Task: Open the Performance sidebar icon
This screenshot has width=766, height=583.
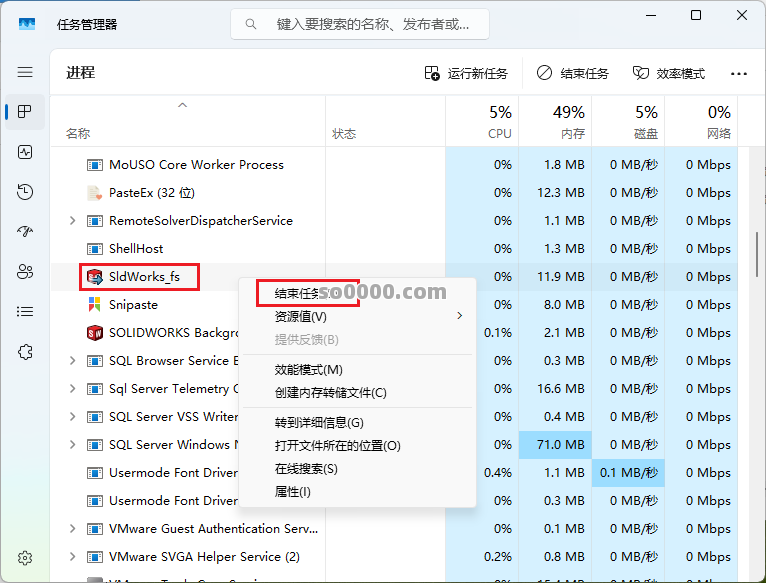Action: (25, 152)
